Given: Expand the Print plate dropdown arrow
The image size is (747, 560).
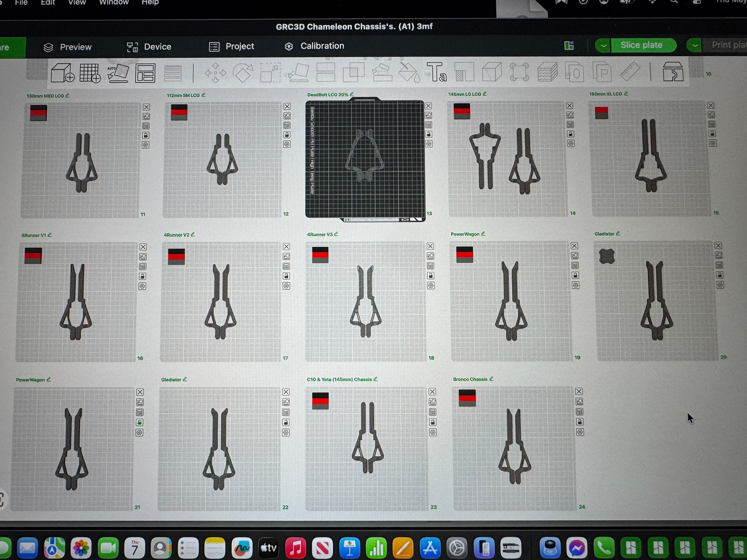Looking at the screenshot, I should click(x=694, y=45).
